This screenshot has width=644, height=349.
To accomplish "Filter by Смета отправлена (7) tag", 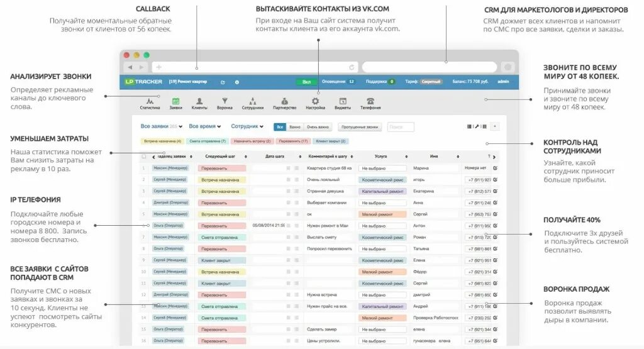I will point(208,141).
